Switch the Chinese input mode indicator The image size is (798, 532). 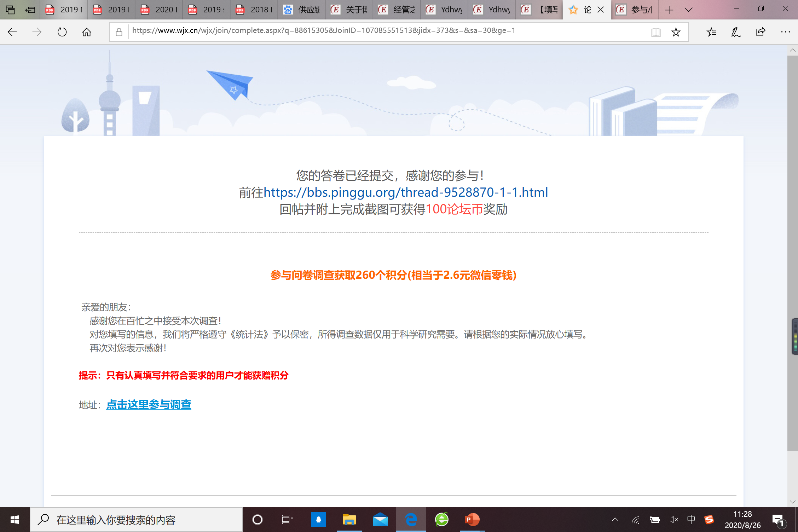691,519
